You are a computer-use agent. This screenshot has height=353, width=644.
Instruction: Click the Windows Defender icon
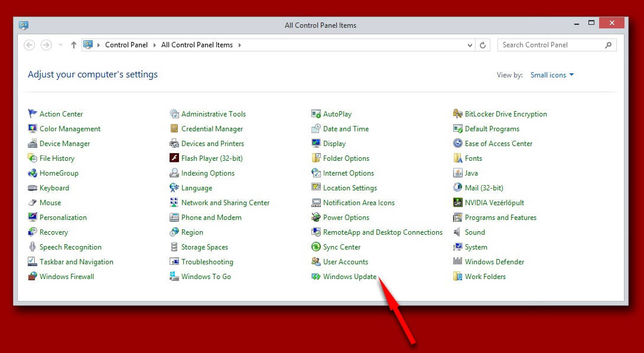click(457, 261)
